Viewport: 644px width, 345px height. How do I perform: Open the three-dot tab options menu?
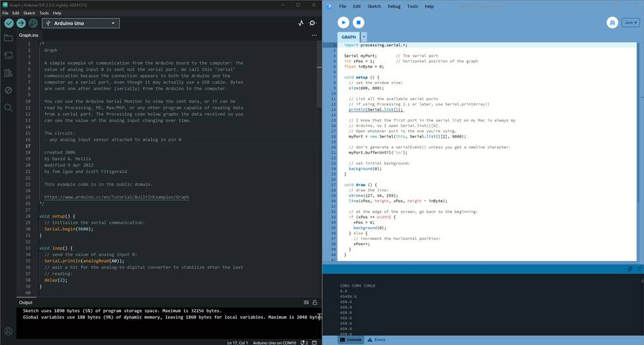tap(314, 35)
